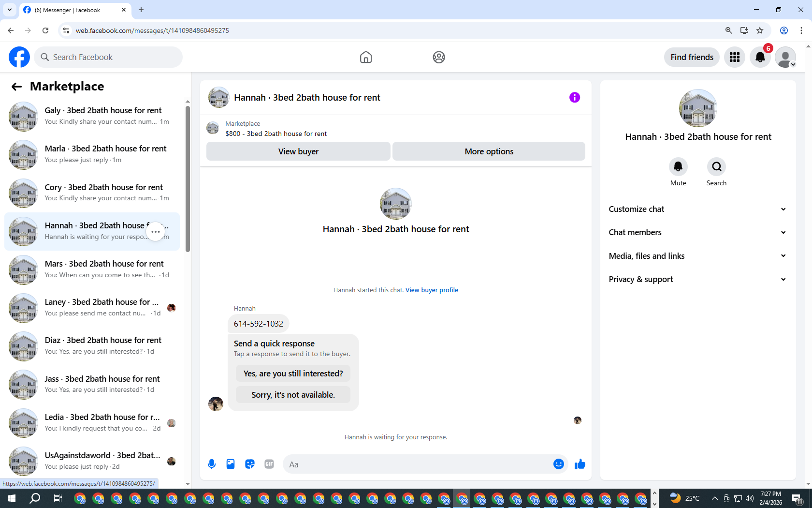Screen dimensions: 812x508
Task: Click the taskbar clock showing 7:27 PM
Action: (770, 498)
